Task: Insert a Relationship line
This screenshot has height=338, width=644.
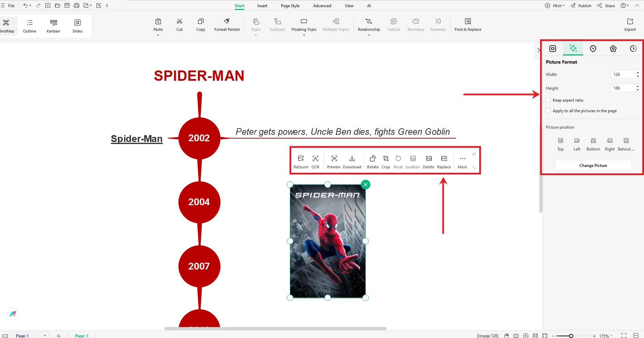Action: (x=369, y=25)
